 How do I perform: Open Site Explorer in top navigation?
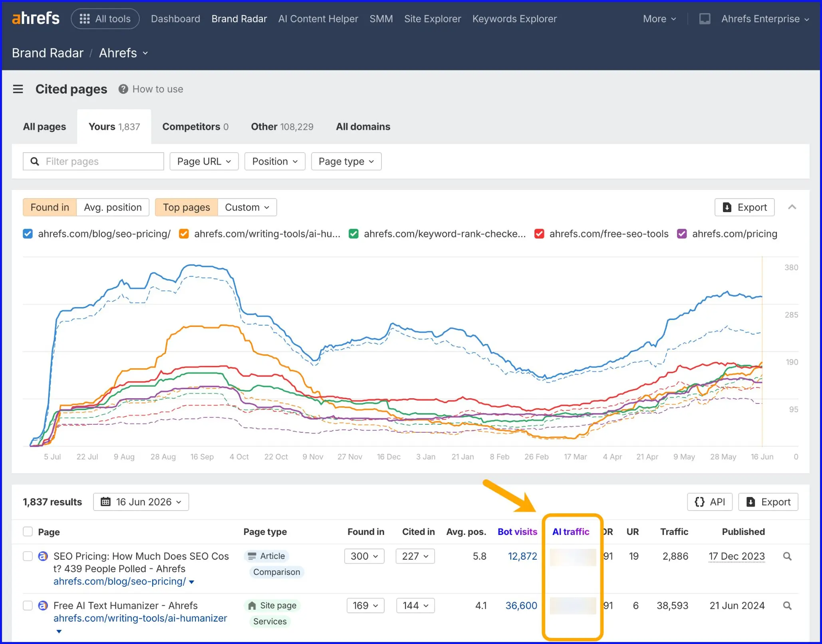433,19
